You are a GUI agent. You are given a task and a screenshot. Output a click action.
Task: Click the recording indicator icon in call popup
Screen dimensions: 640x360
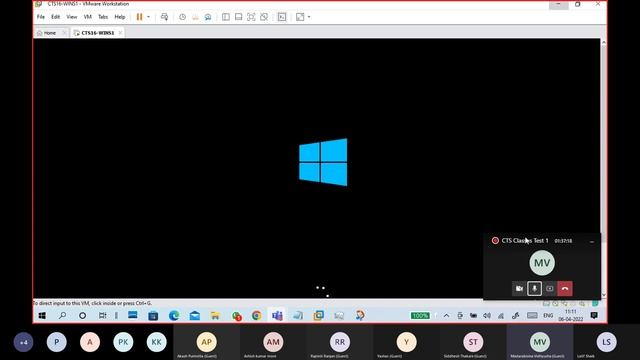[495, 240]
